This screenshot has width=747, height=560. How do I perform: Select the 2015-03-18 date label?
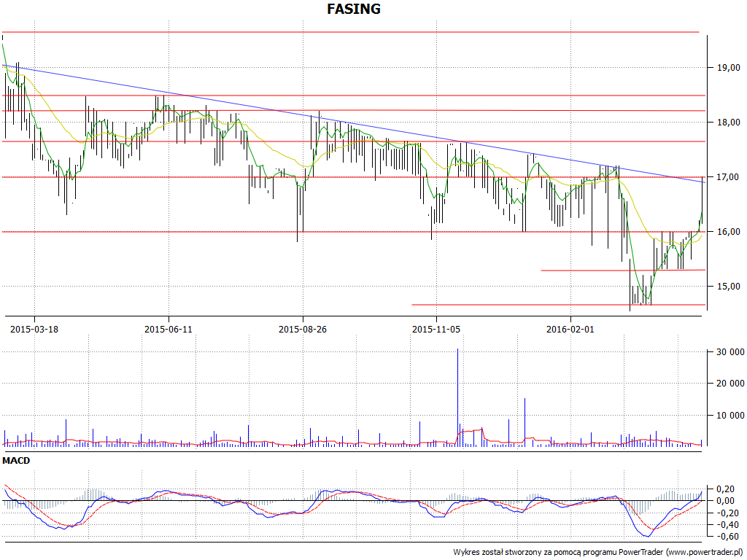click(34, 329)
